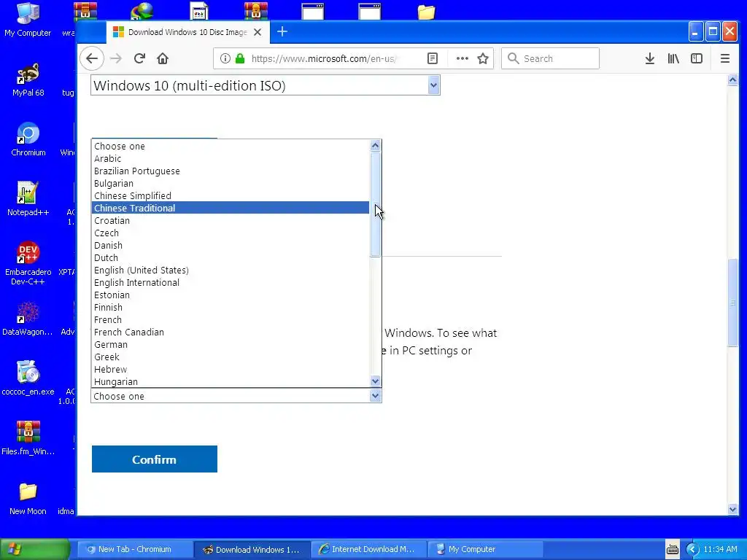Select English (United States) option
This screenshot has width=747, height=560.
coord(230,270)
